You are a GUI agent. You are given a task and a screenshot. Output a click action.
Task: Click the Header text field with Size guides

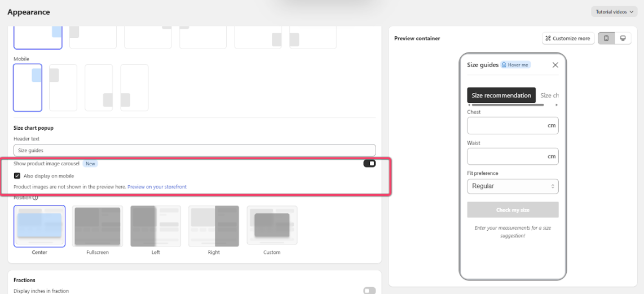coord(195,150)
